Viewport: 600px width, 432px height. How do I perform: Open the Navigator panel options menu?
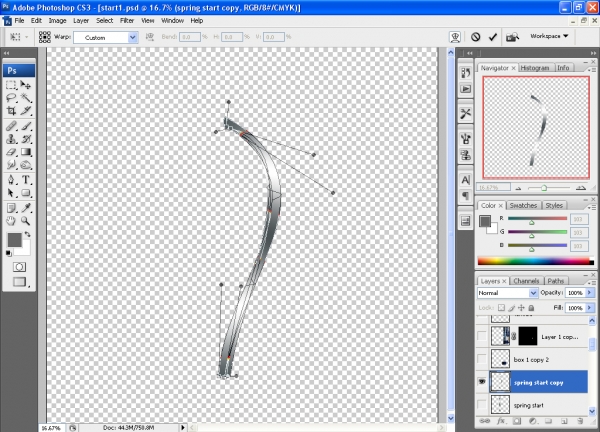(592, 70)
